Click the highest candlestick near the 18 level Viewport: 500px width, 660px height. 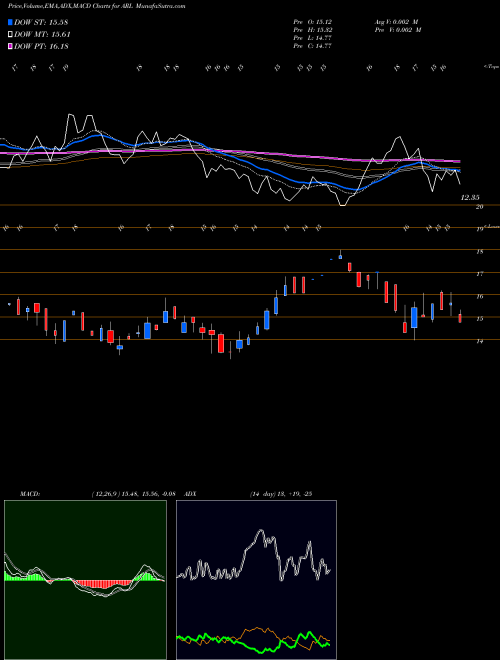[x=340, y=255]
